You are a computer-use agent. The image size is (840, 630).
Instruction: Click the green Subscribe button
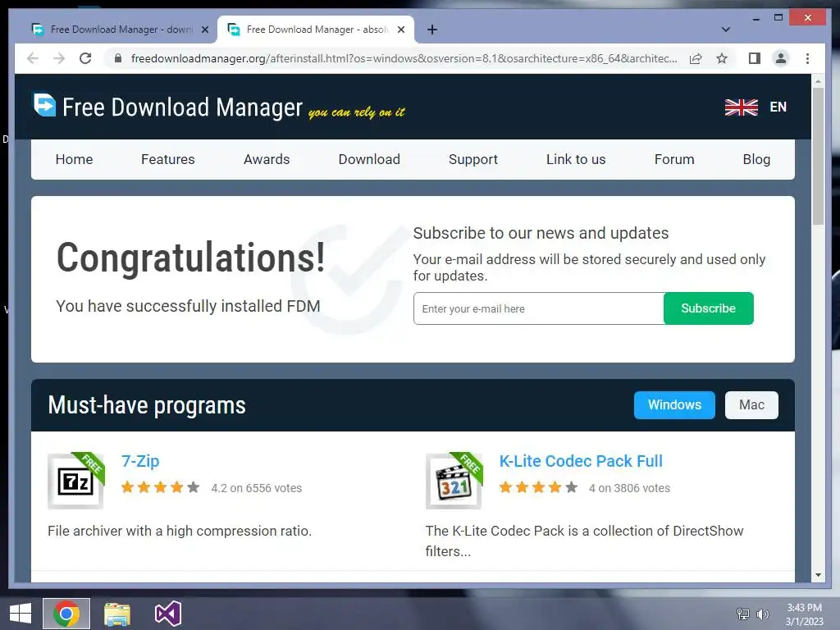pyautogui.click(x=708, y=308)
